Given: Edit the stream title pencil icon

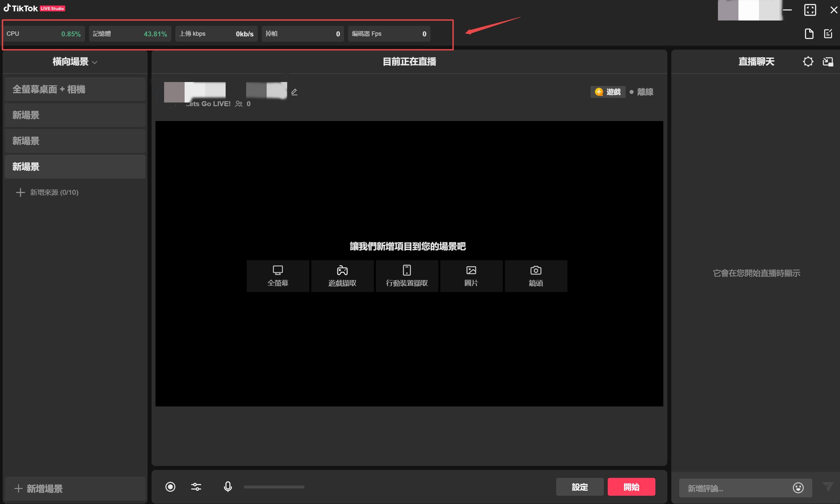Looking at the screenshot, I should click(294, 92).
